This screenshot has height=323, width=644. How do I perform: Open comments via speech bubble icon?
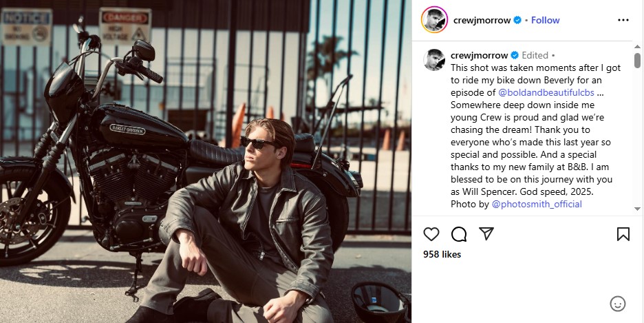459,234
